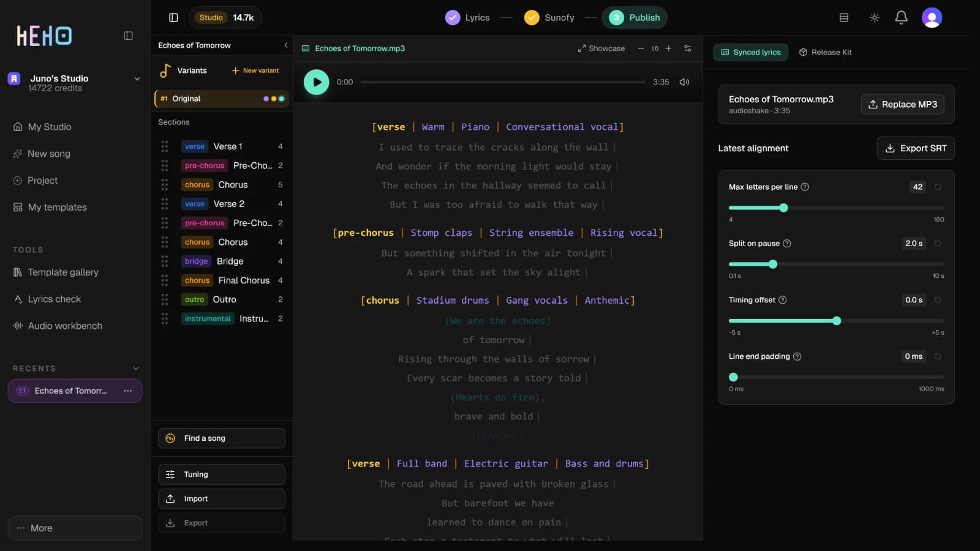Open the Tuning panel
The height and width of the screenshot is (551, 980).
pos(222,474)
